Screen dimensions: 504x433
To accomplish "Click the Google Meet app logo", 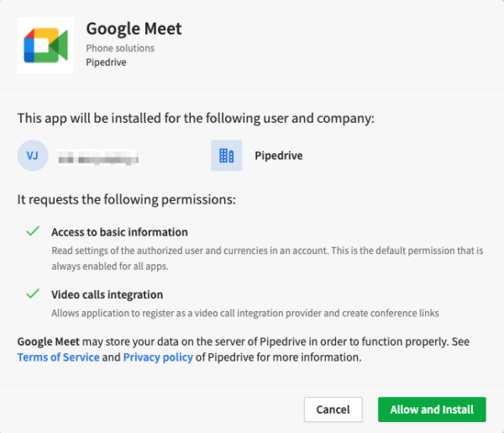I will click(x=45, y=45).
